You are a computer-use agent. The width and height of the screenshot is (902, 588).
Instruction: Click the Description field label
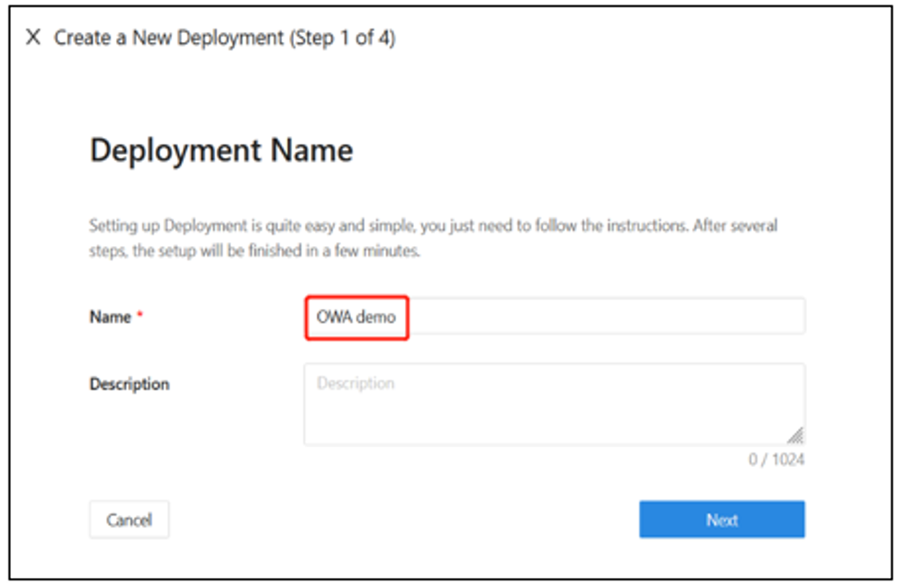129,384
